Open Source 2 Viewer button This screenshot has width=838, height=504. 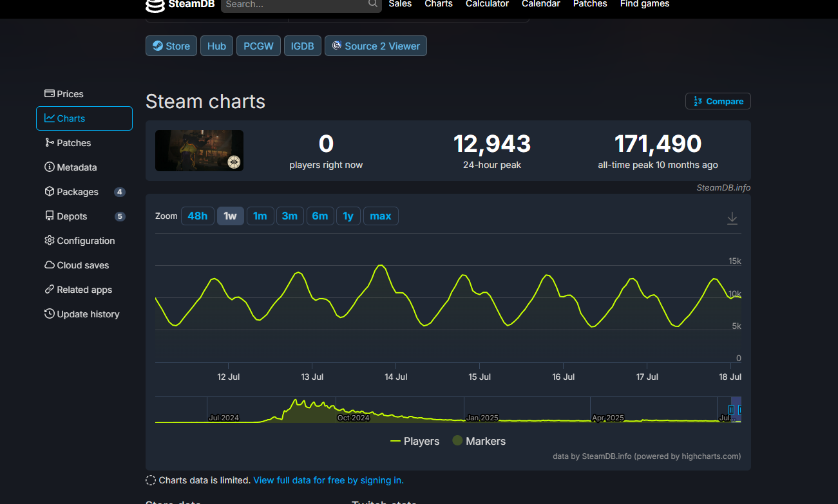(x=376, y=46)
